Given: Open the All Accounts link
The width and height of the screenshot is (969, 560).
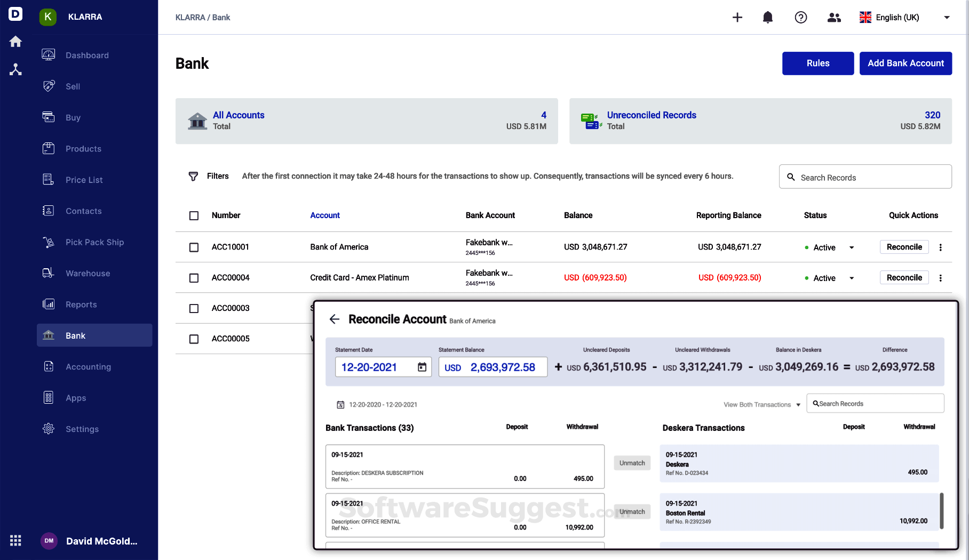Looking at the screenshot, I should (x=239, y=115).
